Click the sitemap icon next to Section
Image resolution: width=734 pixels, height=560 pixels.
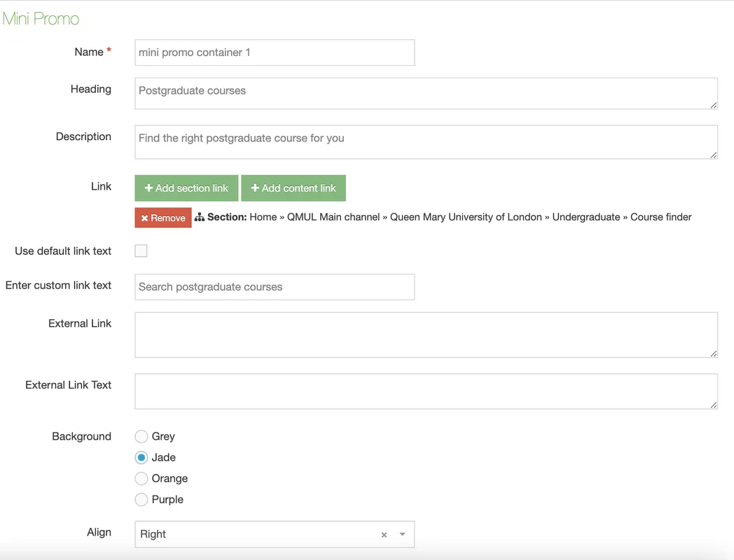coord(200,217)
